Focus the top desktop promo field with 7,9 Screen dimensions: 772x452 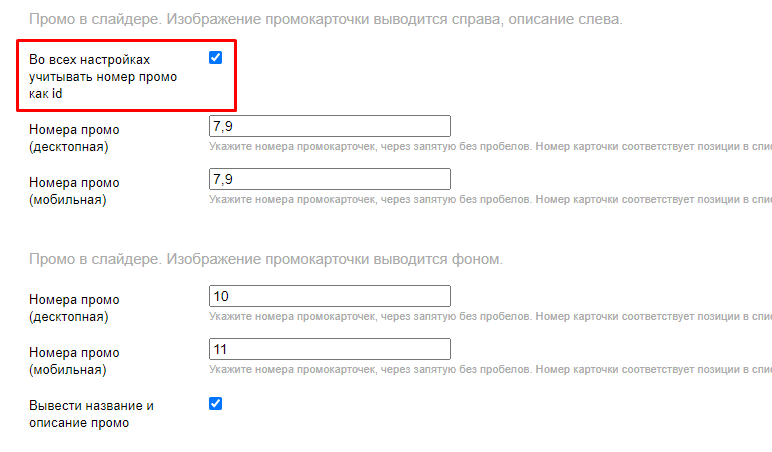pos(330,126)
